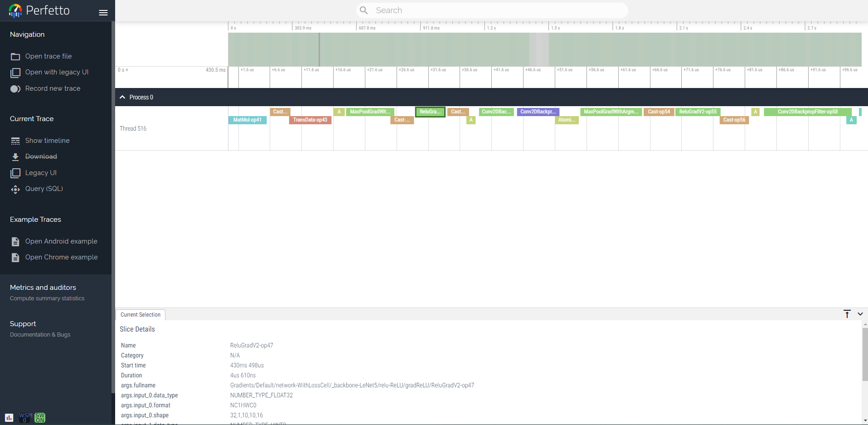The height and width of the screenshot is (425, 868).
Task: Select the TransData-op43 slice
Action: click(x=310, y=120)
